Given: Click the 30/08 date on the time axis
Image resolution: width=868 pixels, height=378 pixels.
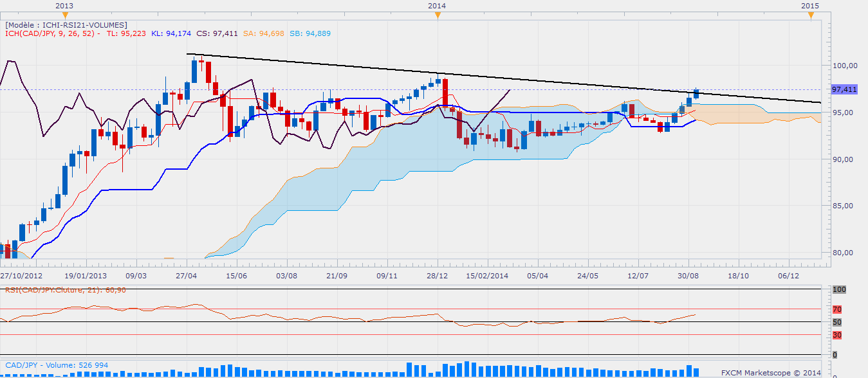Looking at the screenshot, I should (x=688, y=275).
